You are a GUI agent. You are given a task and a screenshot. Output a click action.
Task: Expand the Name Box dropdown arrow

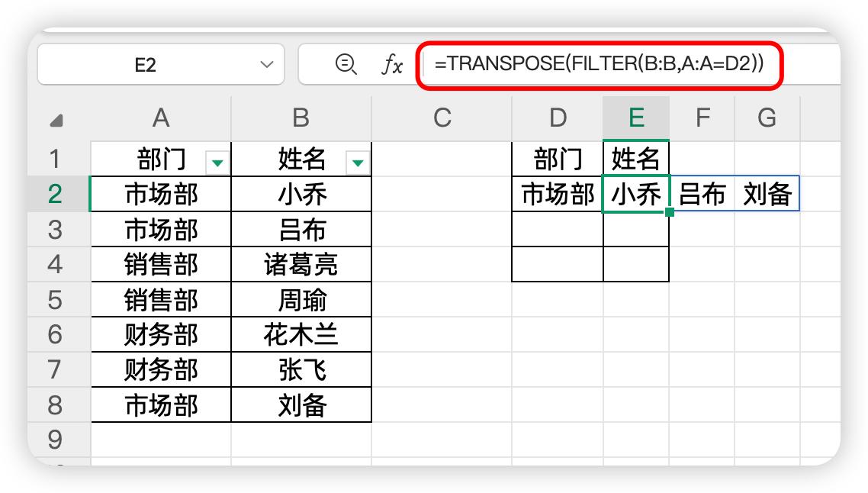coord(266,65)
